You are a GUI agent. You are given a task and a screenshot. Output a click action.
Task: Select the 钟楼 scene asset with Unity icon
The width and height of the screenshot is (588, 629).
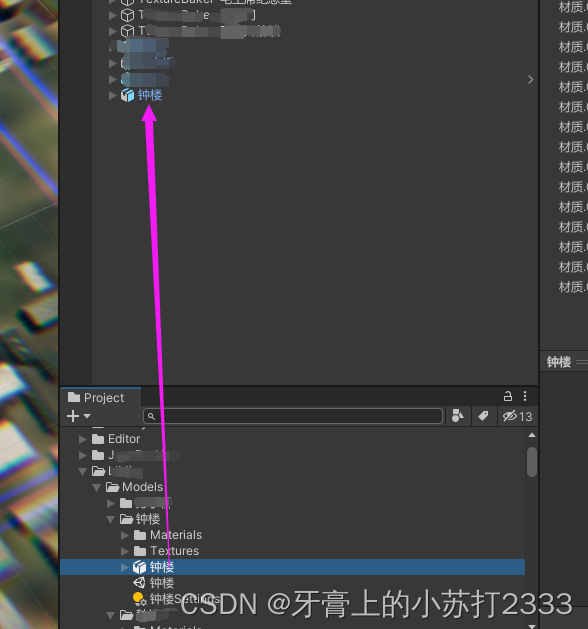point(162,583)
